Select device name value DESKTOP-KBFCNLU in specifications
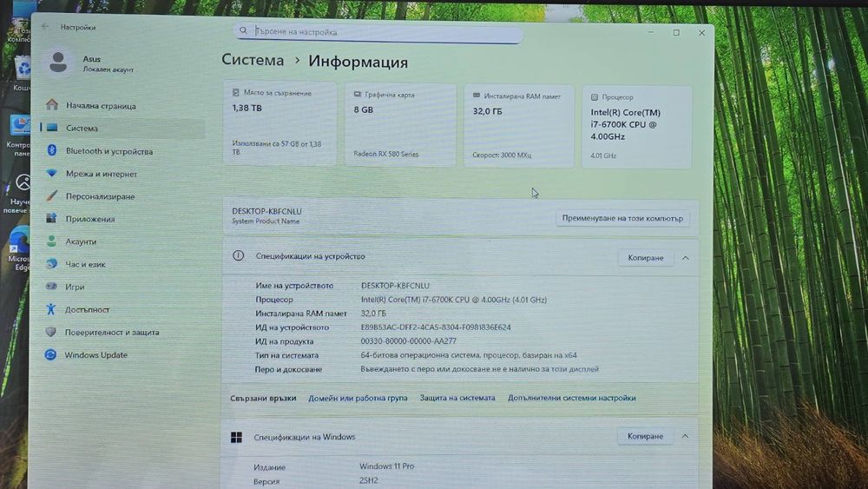The height and width of the screenshot is (489, 868). 395,286
